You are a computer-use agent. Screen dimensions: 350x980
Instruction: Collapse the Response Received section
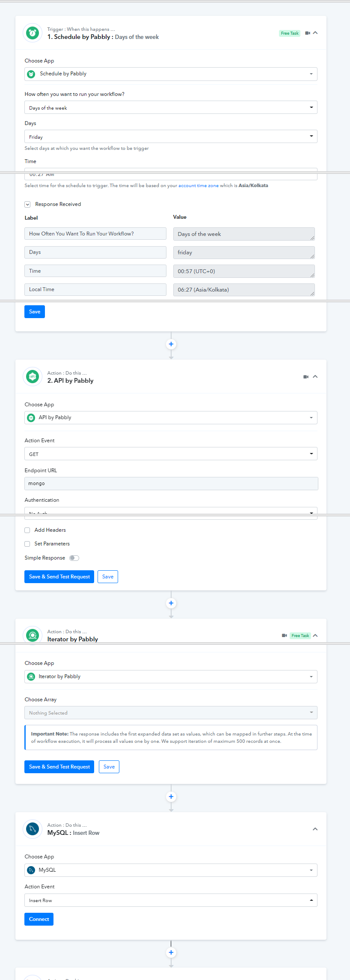pyautogui.click(x=27, y=205)
